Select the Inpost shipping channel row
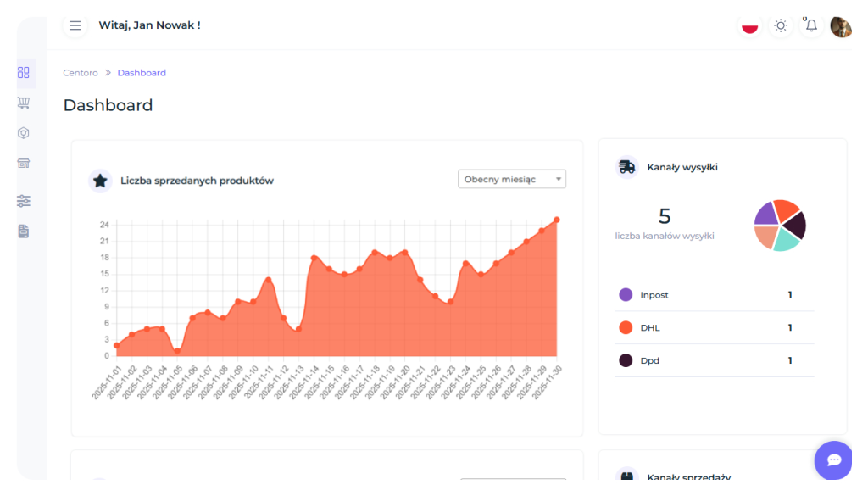The width and height of the screenshot is (868, 496). click(x=714, y=295)
